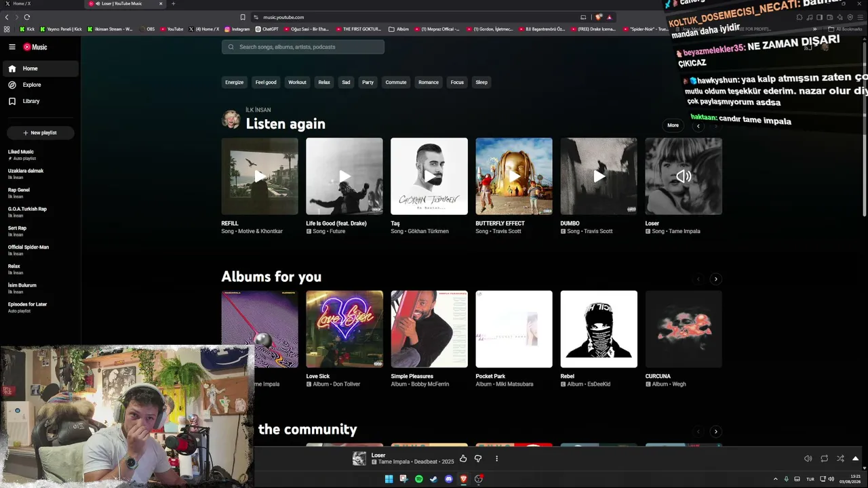Open the Spotify icon in the taskbar

tap(418, 479)
